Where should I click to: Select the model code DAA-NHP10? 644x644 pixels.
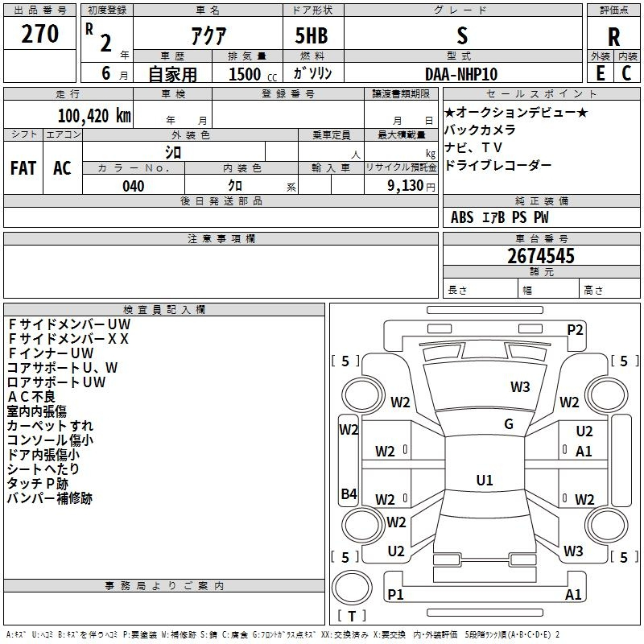point(461,74)
